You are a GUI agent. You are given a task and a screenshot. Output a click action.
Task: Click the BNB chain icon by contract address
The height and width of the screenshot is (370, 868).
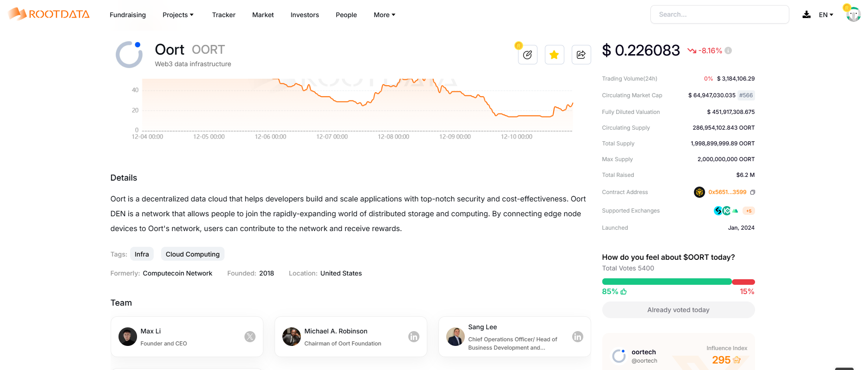pyautogui.click(x=699, y=192)
